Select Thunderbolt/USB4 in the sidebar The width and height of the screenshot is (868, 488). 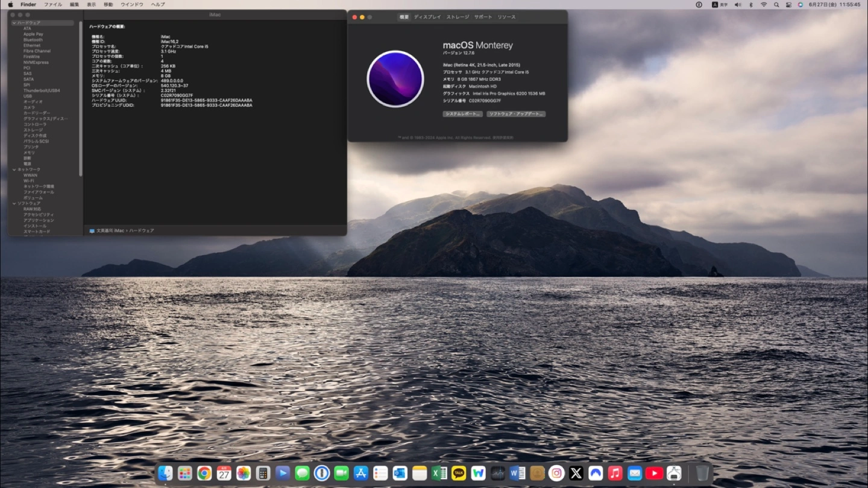pyautogui.click(x=42, y=90)
